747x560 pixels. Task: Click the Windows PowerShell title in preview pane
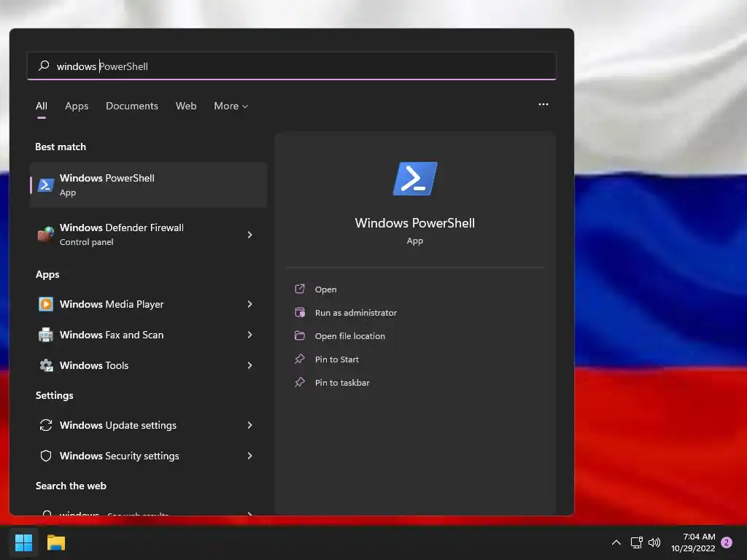415,223
